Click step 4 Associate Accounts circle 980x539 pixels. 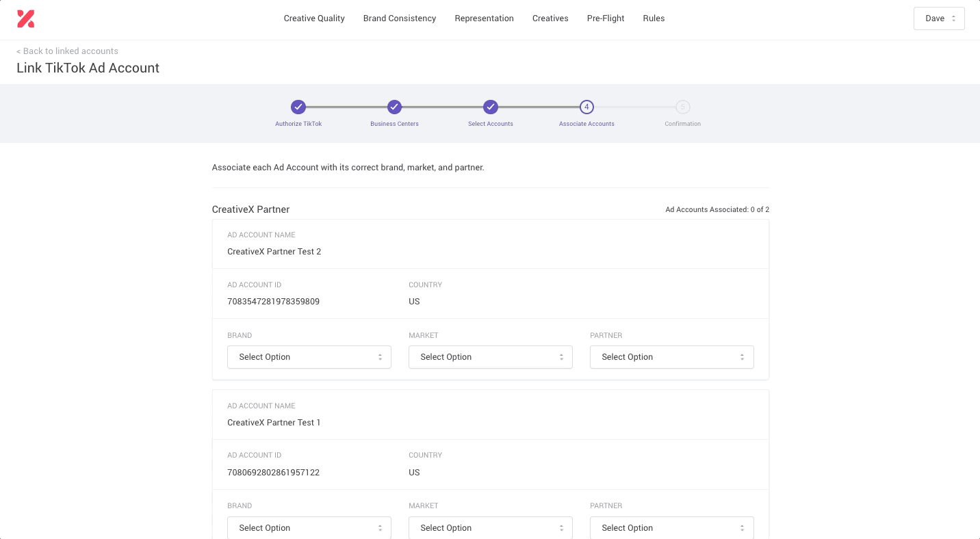(586, 107)
